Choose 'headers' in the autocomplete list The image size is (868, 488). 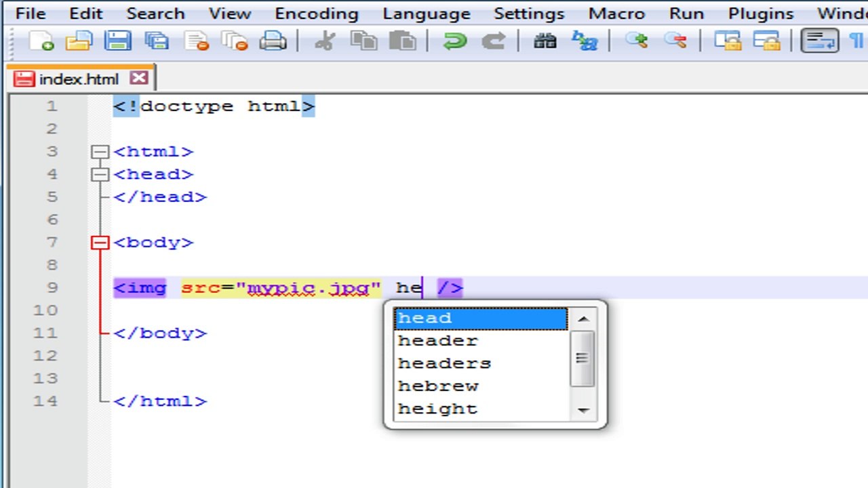click(480, 363)
